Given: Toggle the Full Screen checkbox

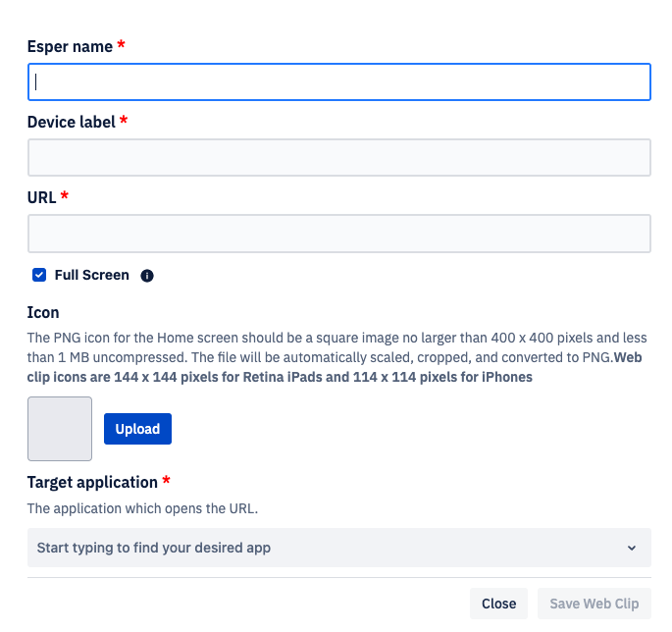Looking at the screenshot, I should [x=39, y=275].
